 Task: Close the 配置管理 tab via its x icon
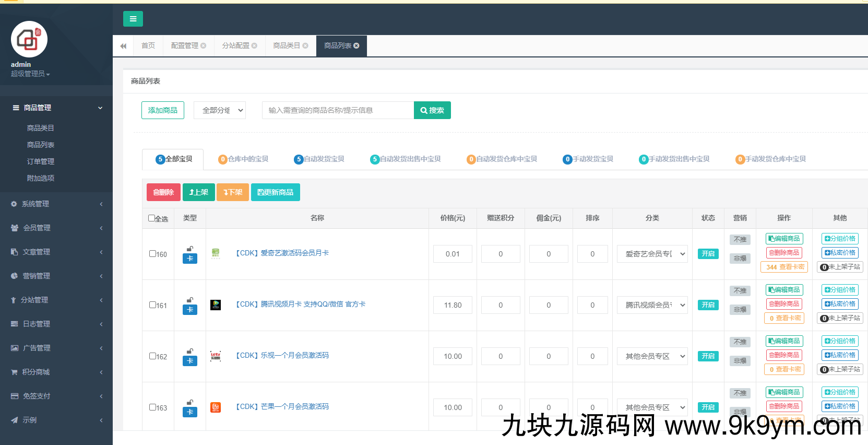click(204, 46)
